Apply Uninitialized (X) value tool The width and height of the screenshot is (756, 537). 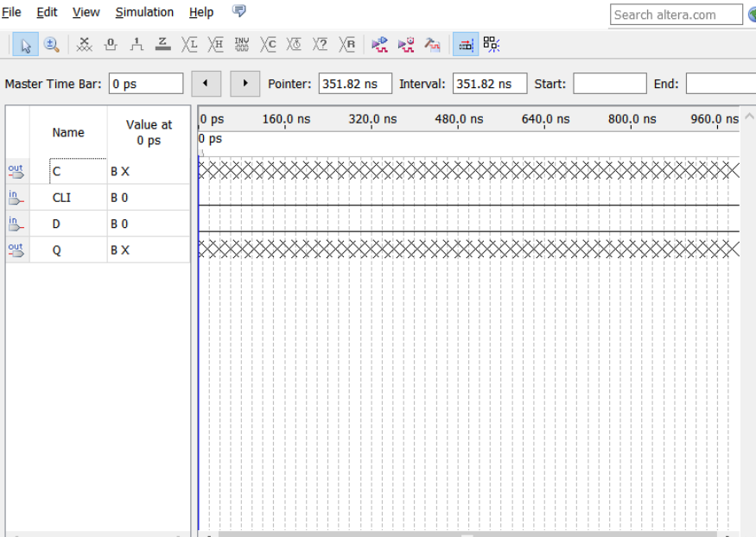click(85, 45)
